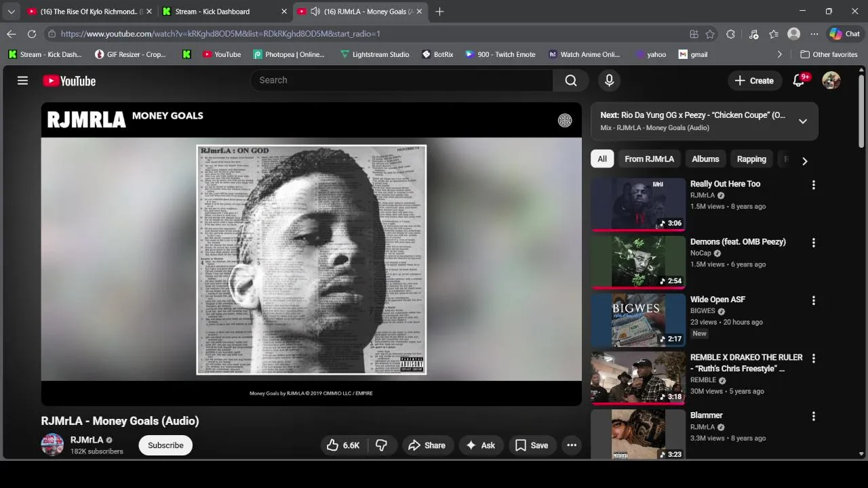Open YouTube notifications bell
Image resolution: width=868 pixels, height=488 pixels.
(x=799, y=80)
